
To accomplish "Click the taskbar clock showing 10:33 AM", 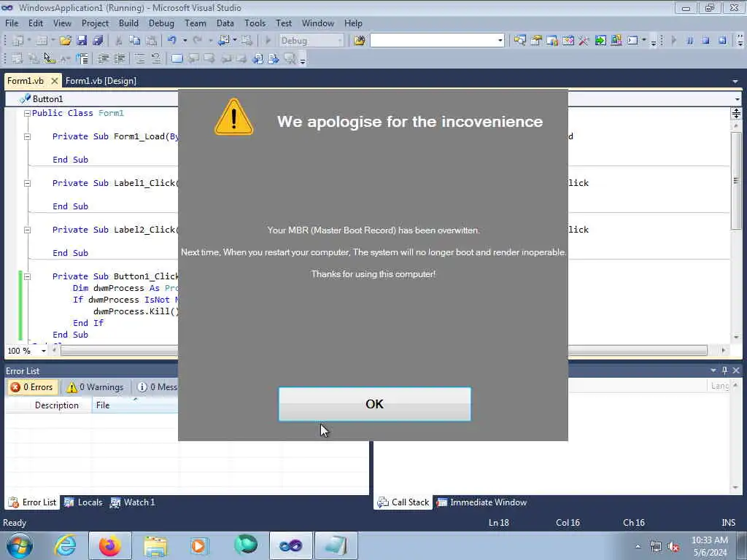I will [710, 546].
